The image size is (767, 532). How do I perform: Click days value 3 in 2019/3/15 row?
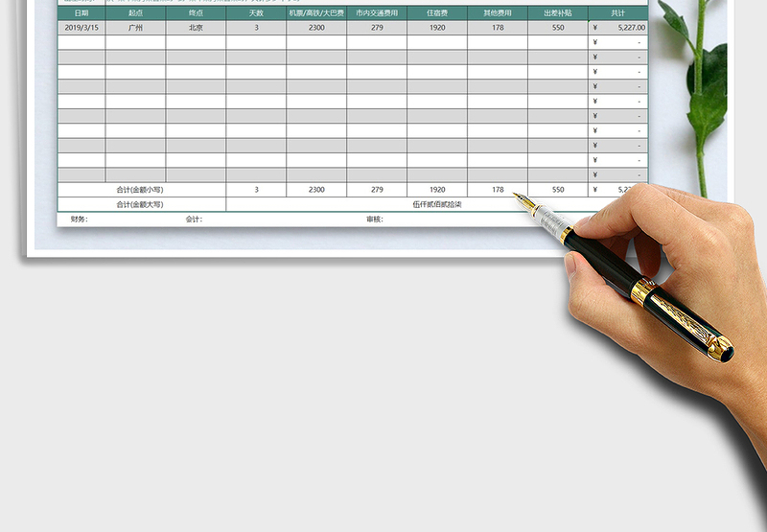[256, 28]
